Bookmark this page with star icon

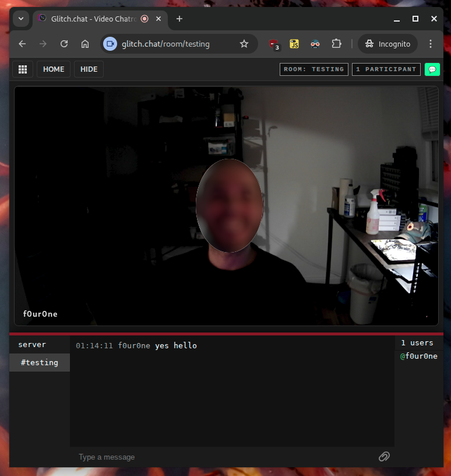point(244,44)
